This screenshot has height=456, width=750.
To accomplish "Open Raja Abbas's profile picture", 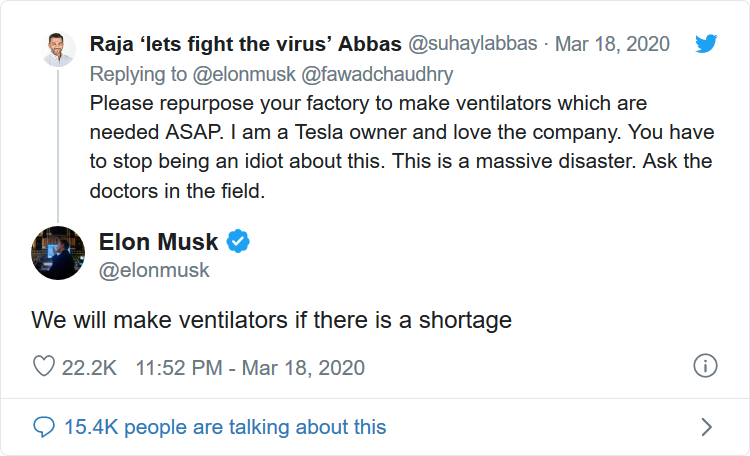I will coord(59,49).
